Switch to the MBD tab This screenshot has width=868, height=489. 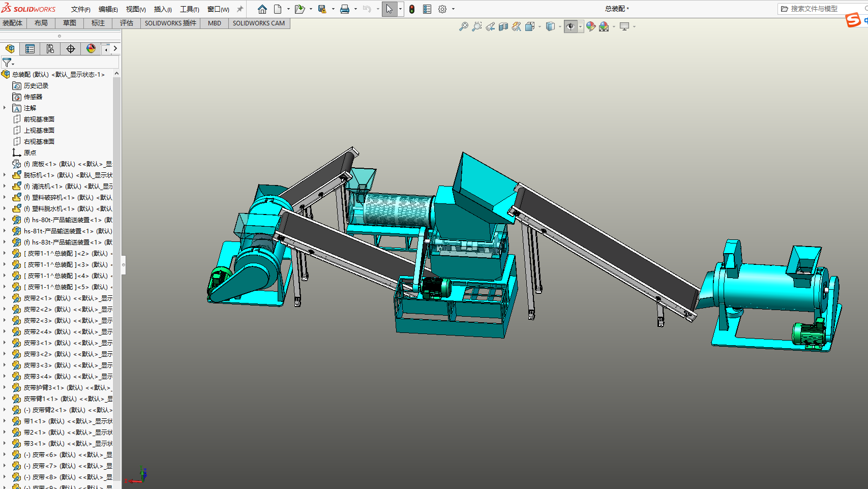point(215,23)
